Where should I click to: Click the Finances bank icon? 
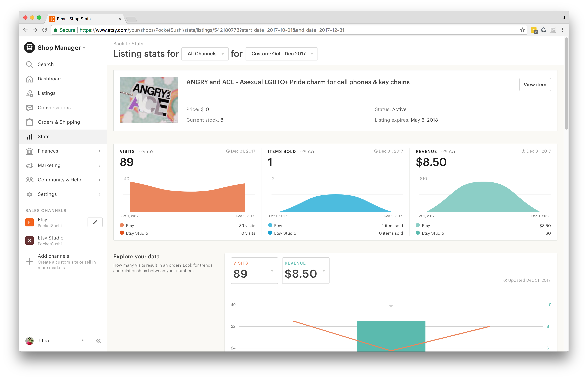coord(29,151)
